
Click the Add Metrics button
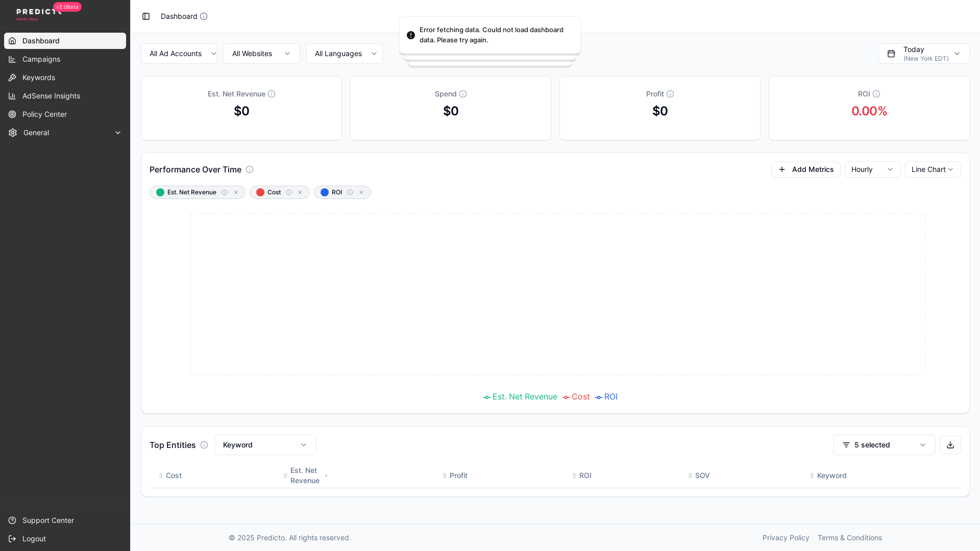(806, 169)
